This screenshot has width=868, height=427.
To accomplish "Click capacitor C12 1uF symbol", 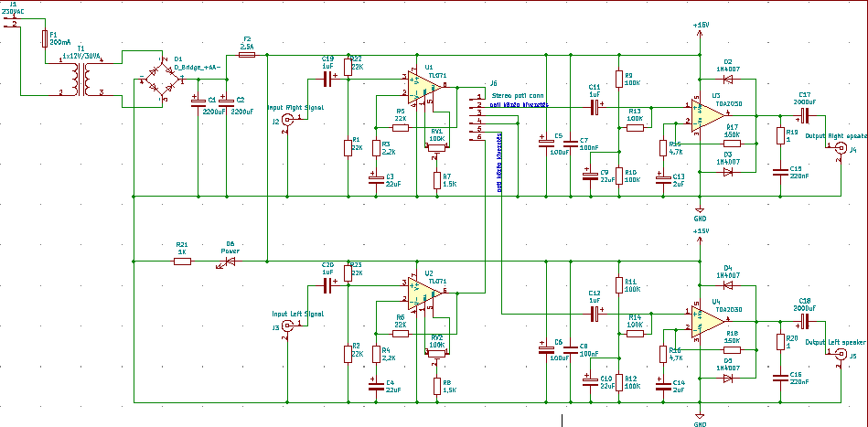I will [595, 314].
